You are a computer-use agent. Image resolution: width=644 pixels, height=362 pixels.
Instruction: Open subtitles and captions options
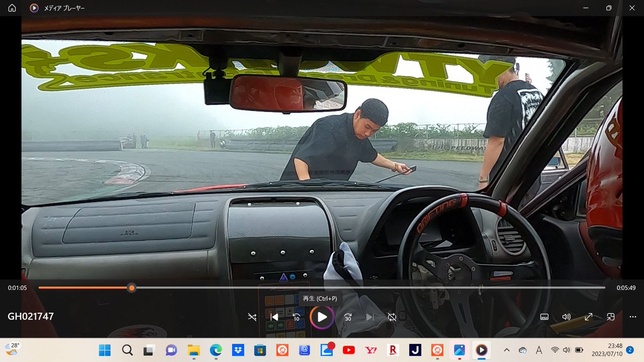pos(544,317)
